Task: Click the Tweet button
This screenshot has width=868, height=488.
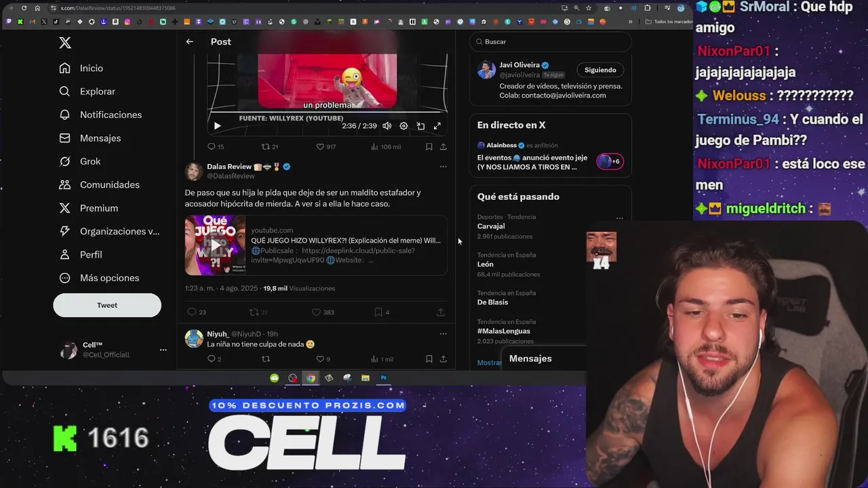Action: [107, 305]
